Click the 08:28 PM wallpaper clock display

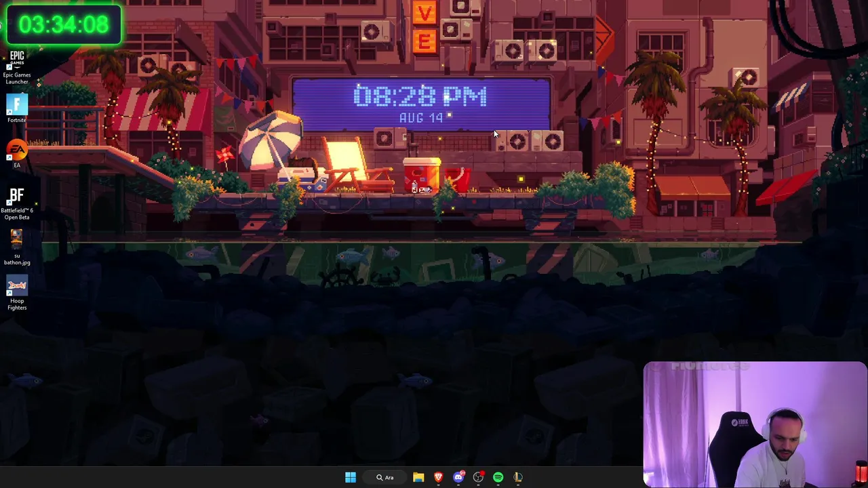tap(420, 96)
